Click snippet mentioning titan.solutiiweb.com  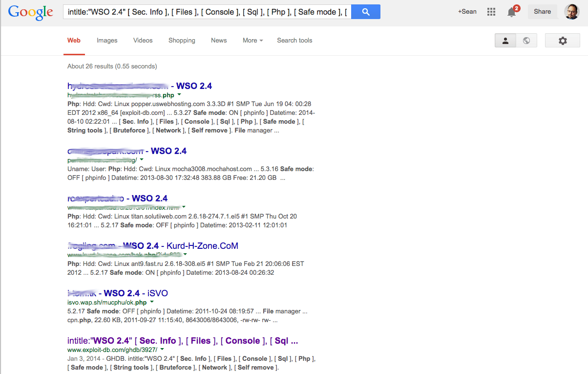(182, 221)
